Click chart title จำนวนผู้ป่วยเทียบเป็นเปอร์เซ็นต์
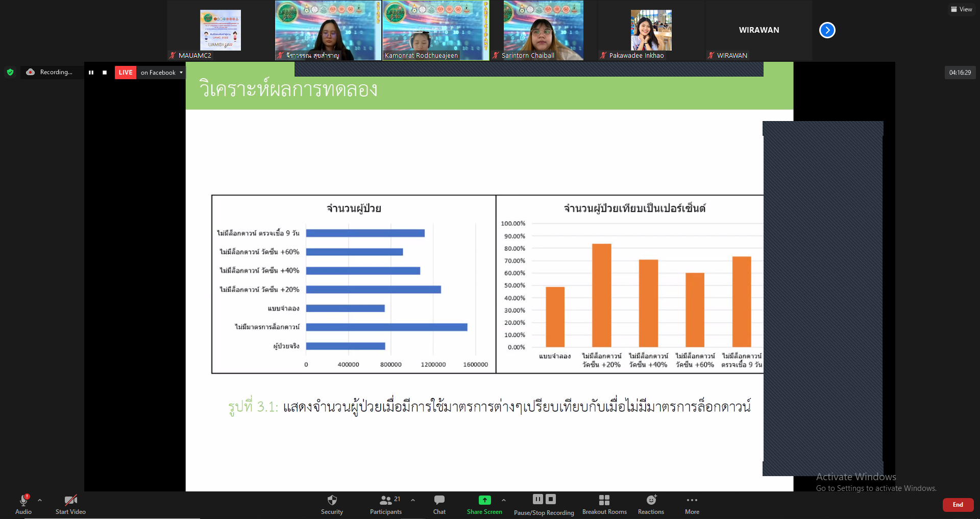The width and height of the screenshot is (980, 519). [634, 208]
